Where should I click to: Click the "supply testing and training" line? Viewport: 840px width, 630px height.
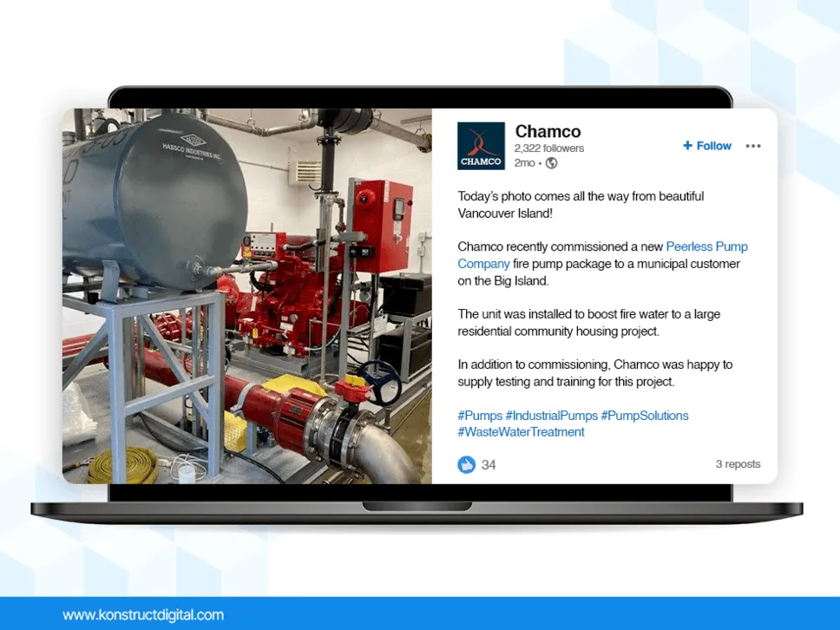pos(566,382)
